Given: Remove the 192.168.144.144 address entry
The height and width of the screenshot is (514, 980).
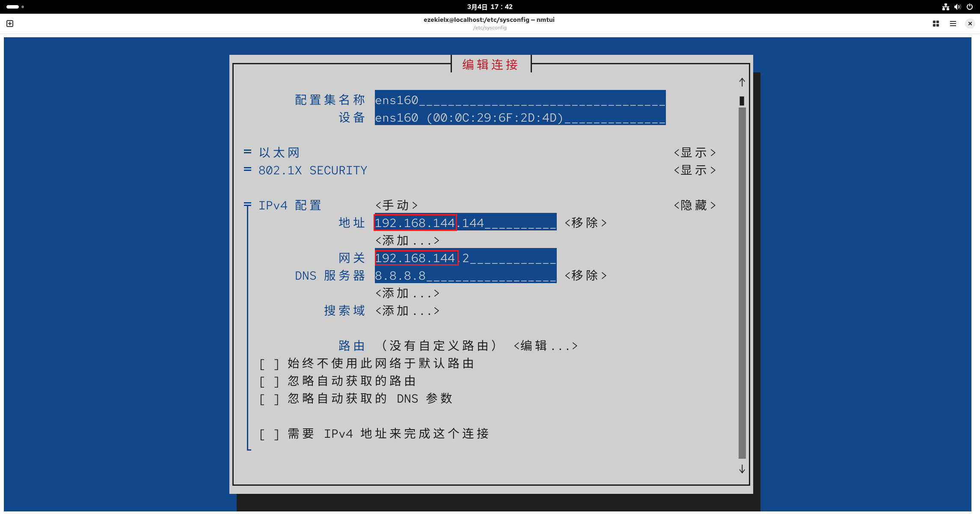Looking at the screenshot, I should pyautogui.click(x=586, y=223).
